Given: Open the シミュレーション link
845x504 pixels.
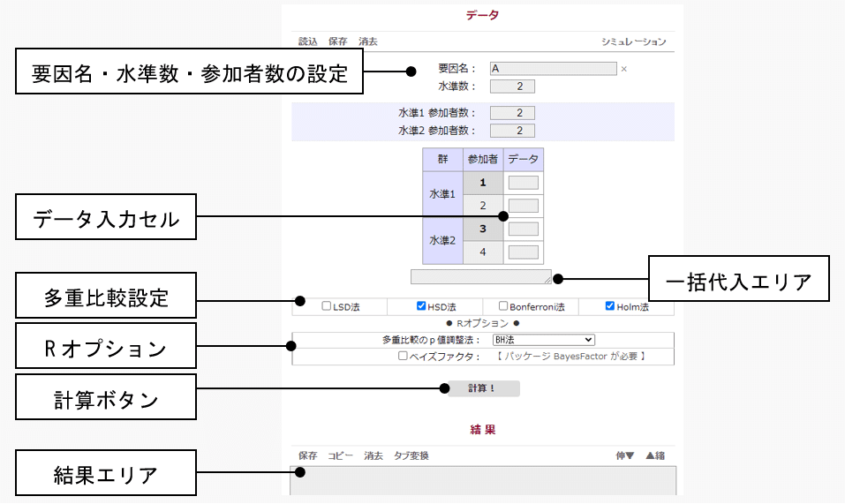Looking at the screenshot, I should [x=634, y=41].
